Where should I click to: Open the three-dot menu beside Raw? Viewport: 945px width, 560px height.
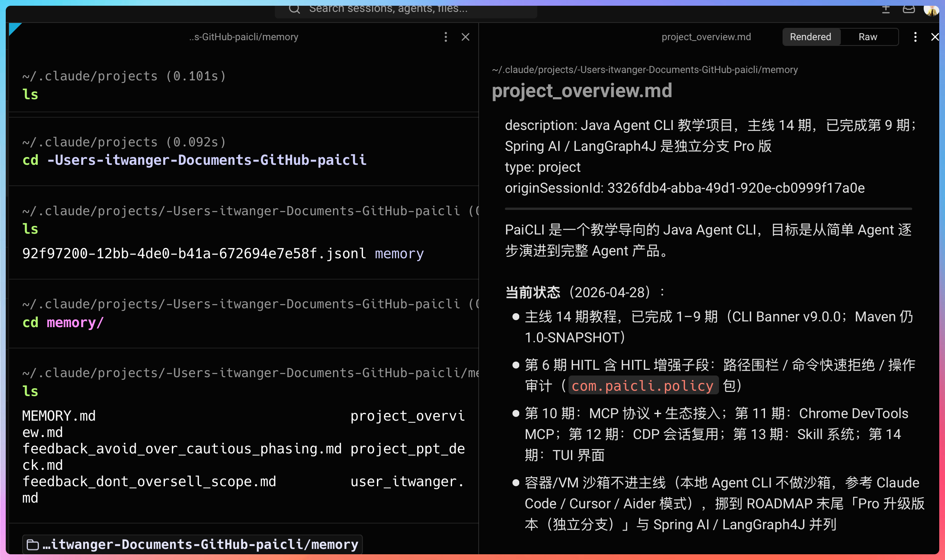(x=915, y=37)
